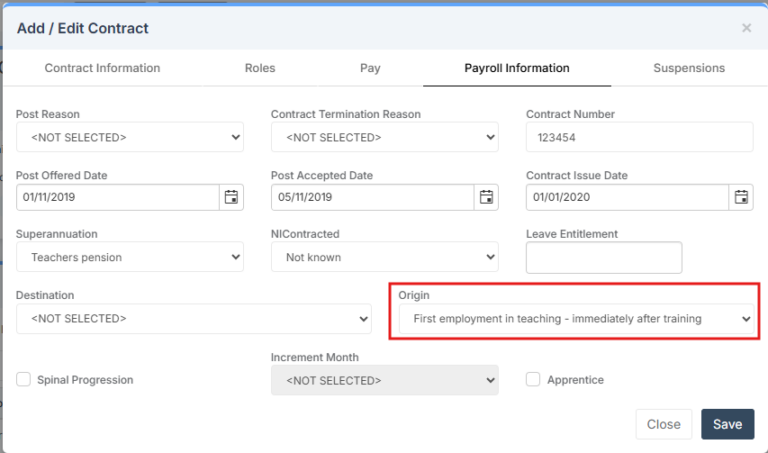The width and height of the screenshot is (768, 453).
Task: Tick the Apprentice checkbox
Action: (x=533, y=379)
